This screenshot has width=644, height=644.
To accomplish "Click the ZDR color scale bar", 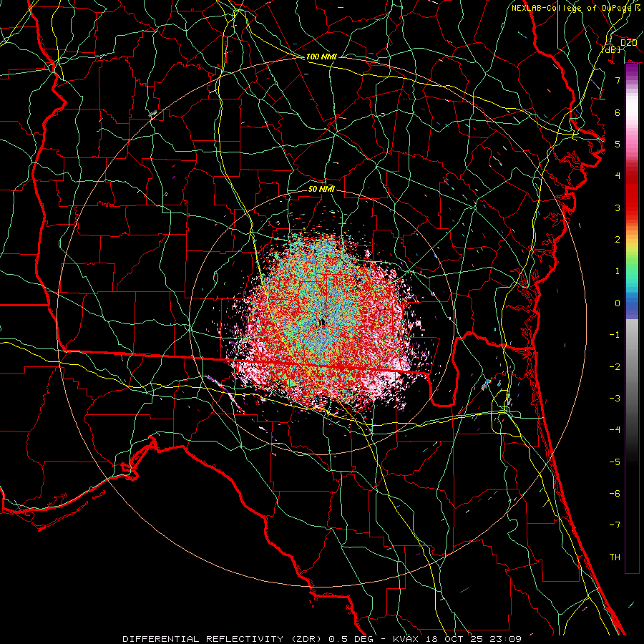I will (632, 318).
